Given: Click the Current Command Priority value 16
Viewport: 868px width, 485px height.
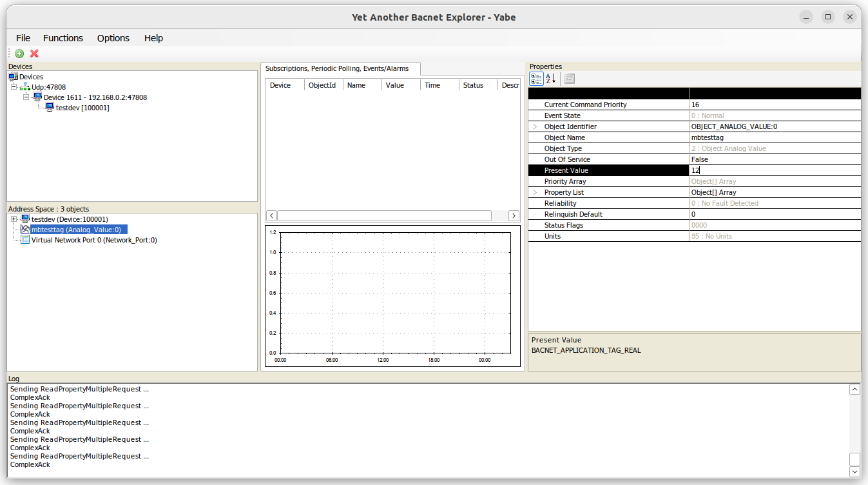Looking at the screenshot, I should (x=695, y=104).
